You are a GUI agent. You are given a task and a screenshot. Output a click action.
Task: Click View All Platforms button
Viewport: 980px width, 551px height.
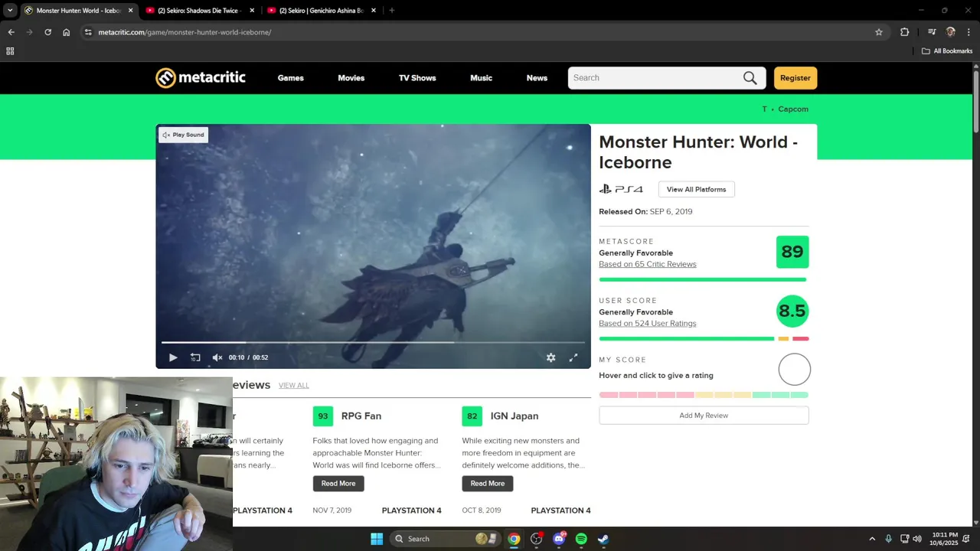[x=696, y=190]
